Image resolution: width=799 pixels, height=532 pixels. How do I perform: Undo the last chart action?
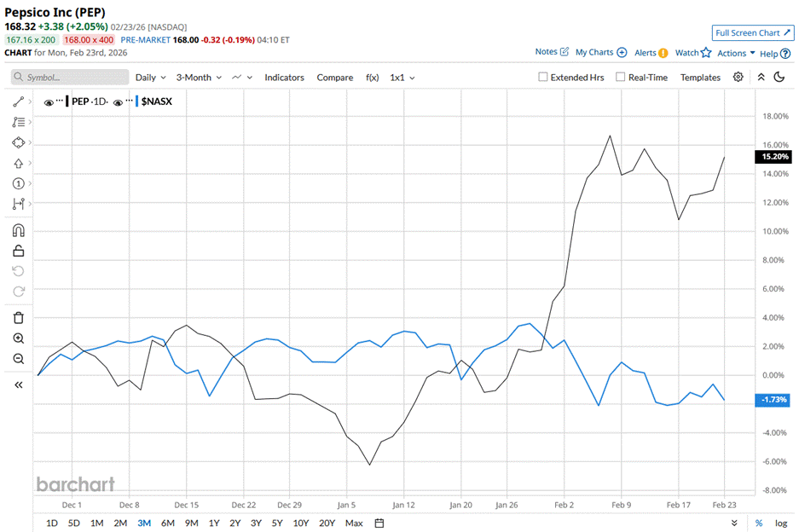[18, 270]
